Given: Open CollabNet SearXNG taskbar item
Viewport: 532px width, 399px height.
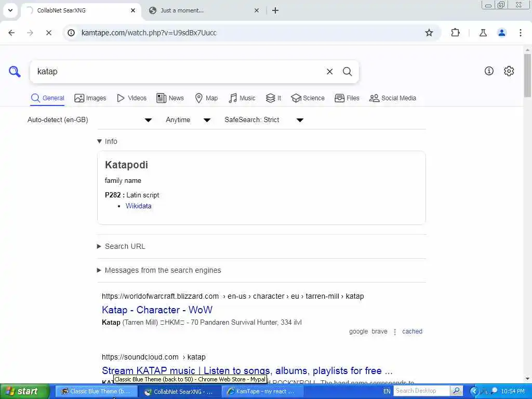Looking at the screenshot, I should coord(179,391).
